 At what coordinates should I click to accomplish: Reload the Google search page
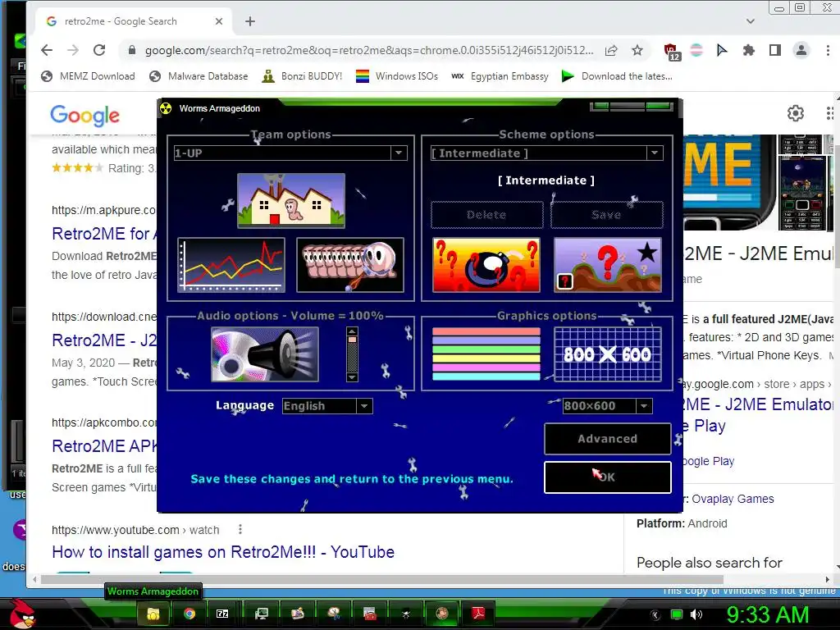tap(99, 50)
